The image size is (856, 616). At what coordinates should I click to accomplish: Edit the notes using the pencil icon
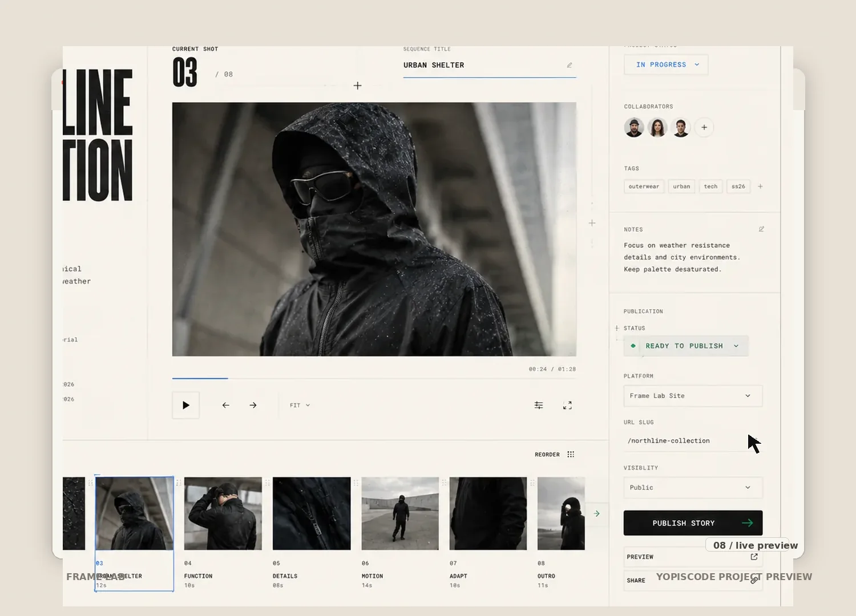click(761, 229)
